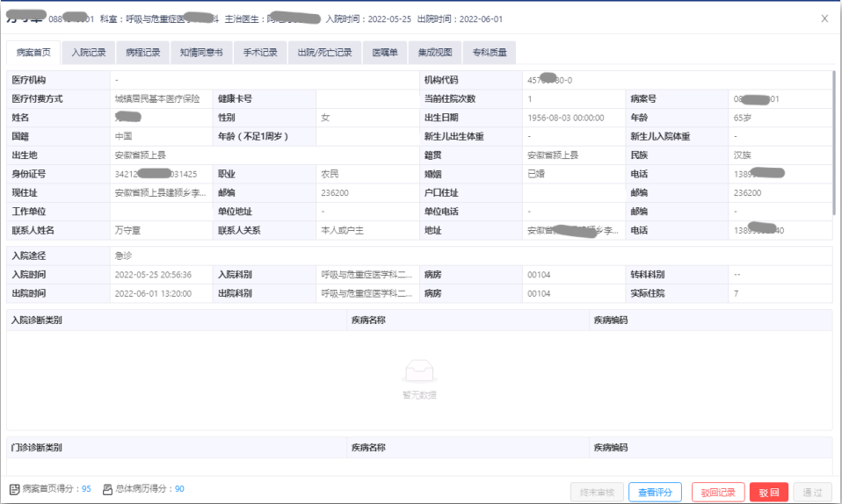
Task: Click the 性别 value 女
Action: click(325, 118)
